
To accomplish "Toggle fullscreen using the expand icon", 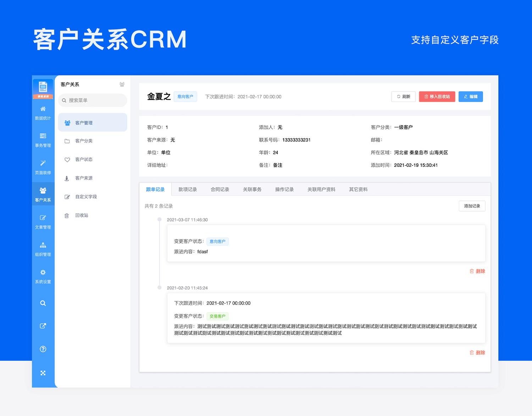I will click(x=43, y=373).
